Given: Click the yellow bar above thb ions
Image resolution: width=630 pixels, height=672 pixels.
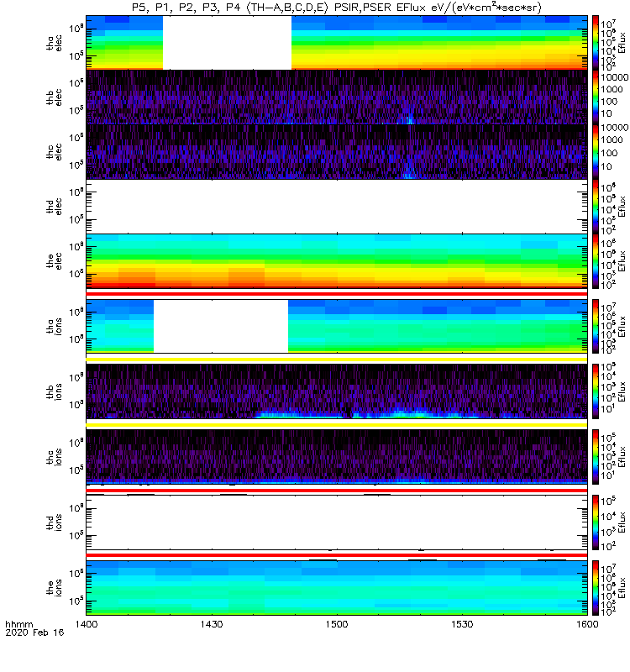Looking at the screenshot, I should point(336,359).
